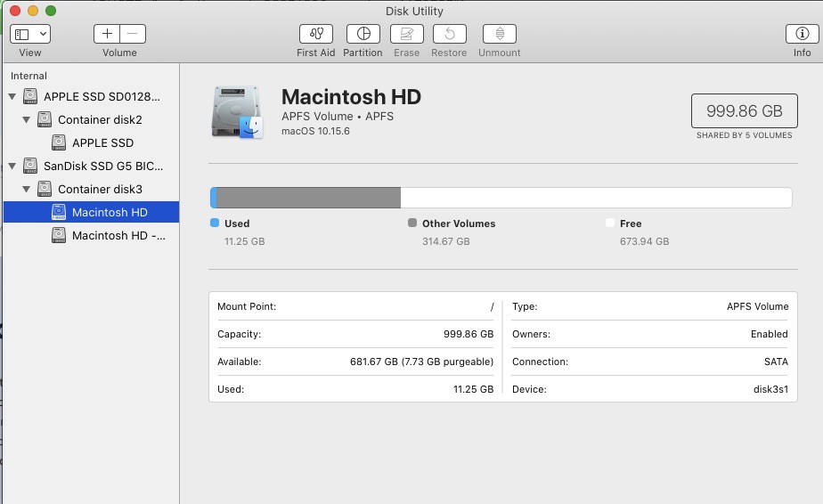Open the Partition tool
The image size is (823, 504).
click(x=363, y=34)
